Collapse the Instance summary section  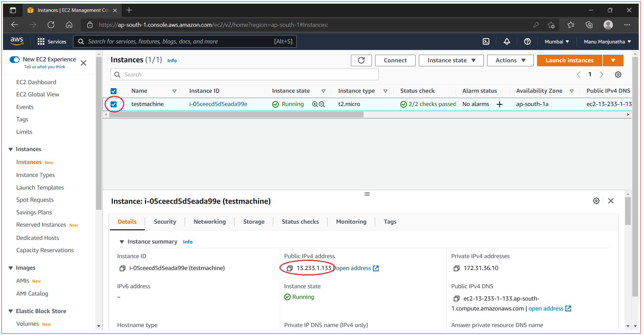122,242
